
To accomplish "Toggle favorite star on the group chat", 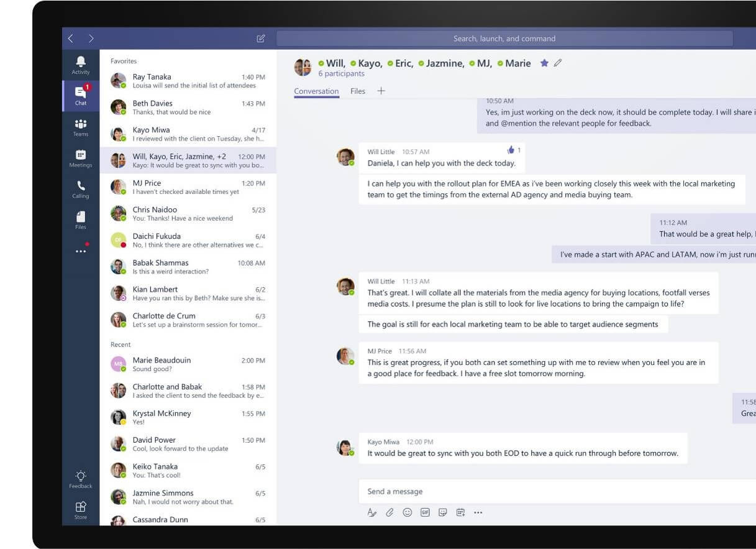I will (544, 63).
